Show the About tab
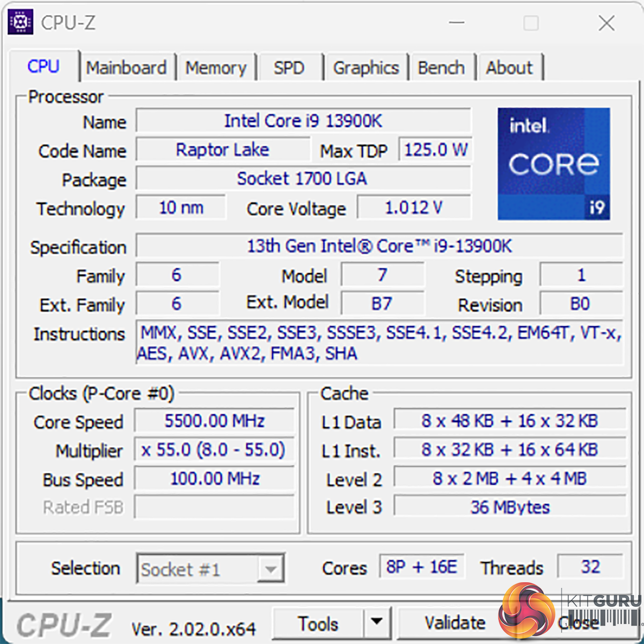This screenshot has height=644, width=644. [x=510, y=68]
